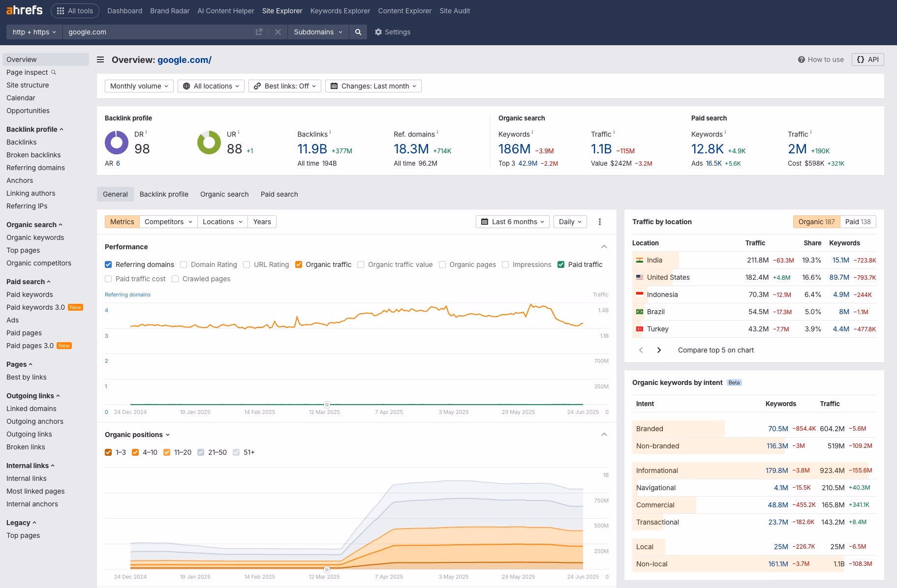Toggle positions 21–50 checkbox
Screen dimensions: 897x588
pyautogui.click(x=201, y=452)
